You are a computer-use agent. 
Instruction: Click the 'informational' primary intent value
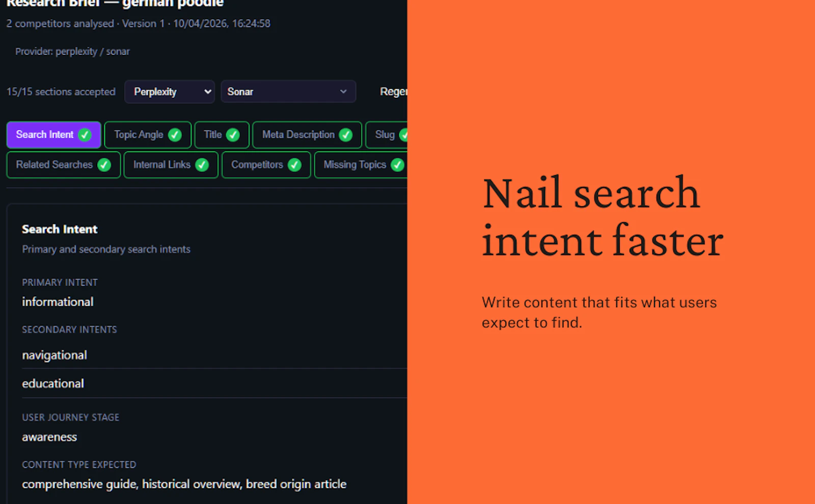click(x=58, y=302)
